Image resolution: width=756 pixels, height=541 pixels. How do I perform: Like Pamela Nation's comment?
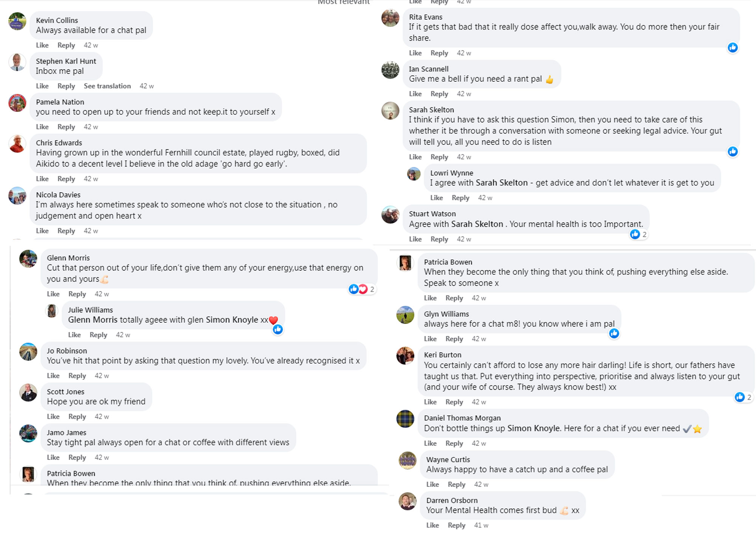(x=42, y=127)
